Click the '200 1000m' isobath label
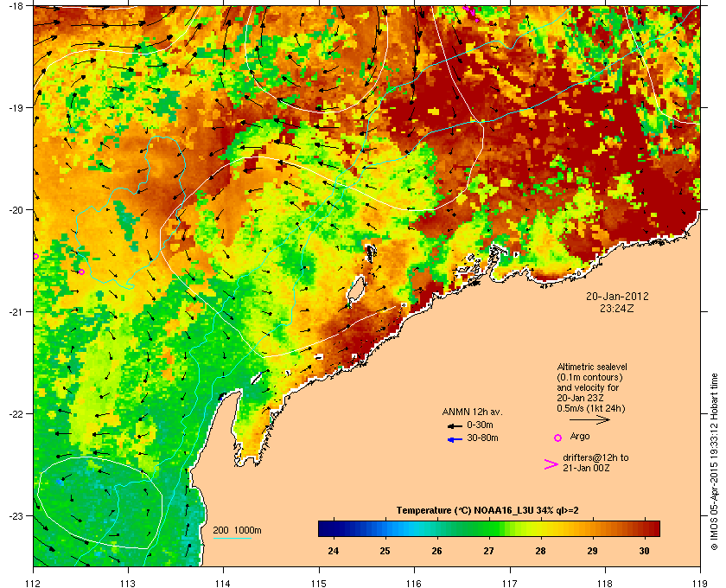The image size is (726, 588). pos(237,531)
